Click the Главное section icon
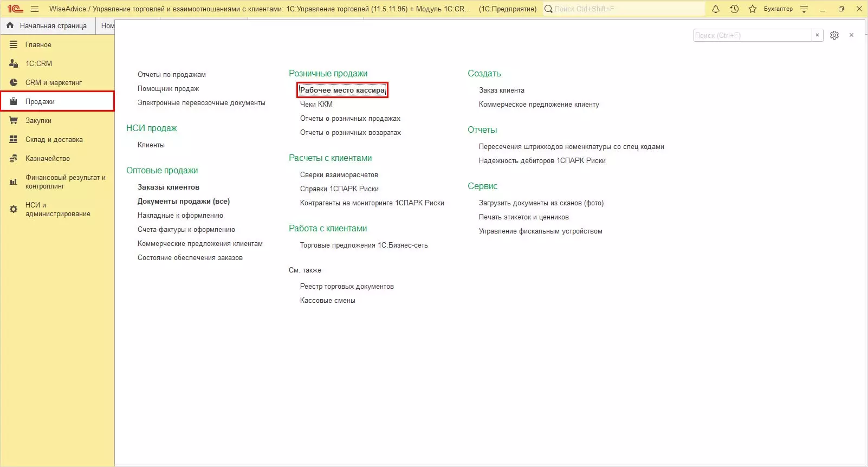 (x=14, y=44)
